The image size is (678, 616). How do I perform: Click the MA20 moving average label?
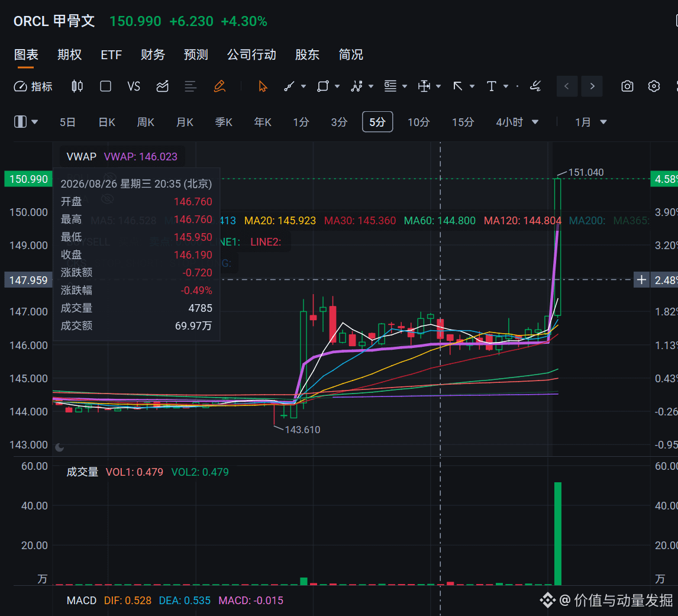[280, 221]
